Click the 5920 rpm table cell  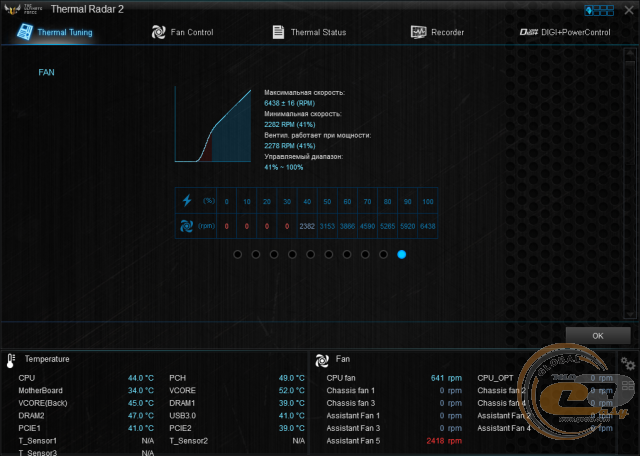(x=407, y=226)
